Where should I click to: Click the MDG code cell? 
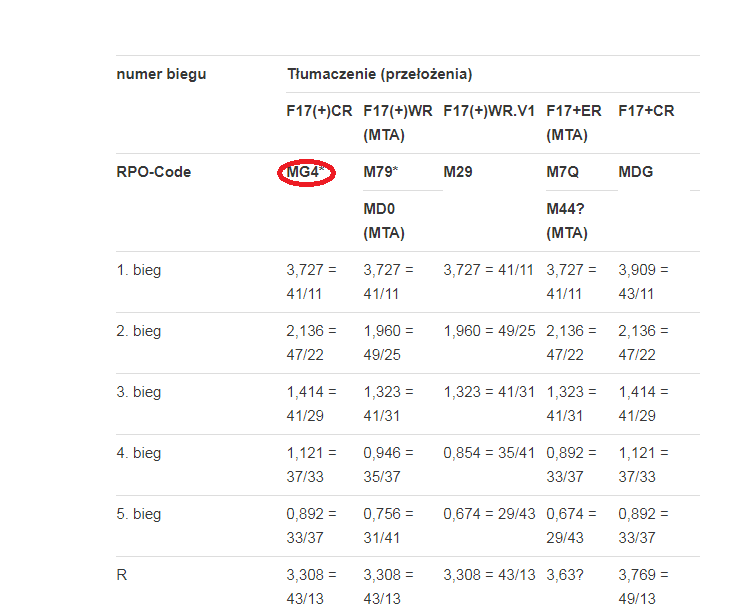coord(636,172)
